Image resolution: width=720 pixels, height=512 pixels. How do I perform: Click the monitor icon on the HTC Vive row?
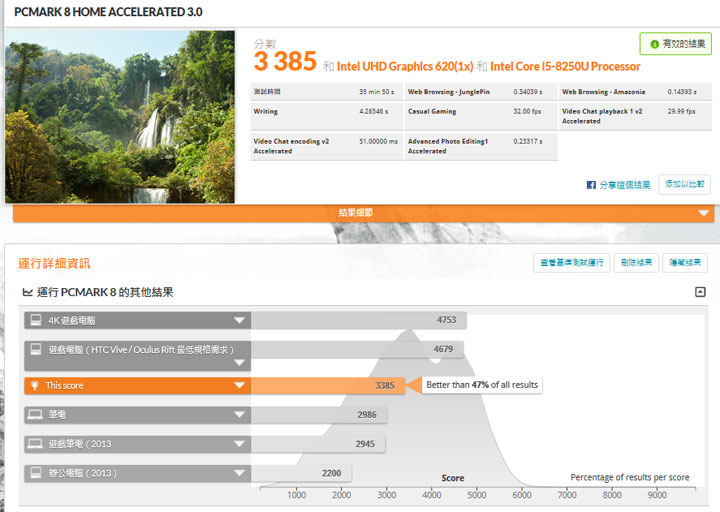click(x=35, y=350)
